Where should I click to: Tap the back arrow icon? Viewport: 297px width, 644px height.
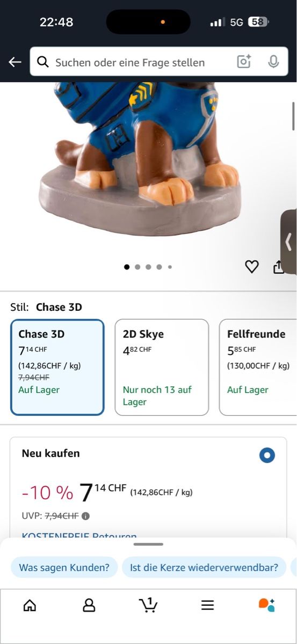(x=15, y=62)
